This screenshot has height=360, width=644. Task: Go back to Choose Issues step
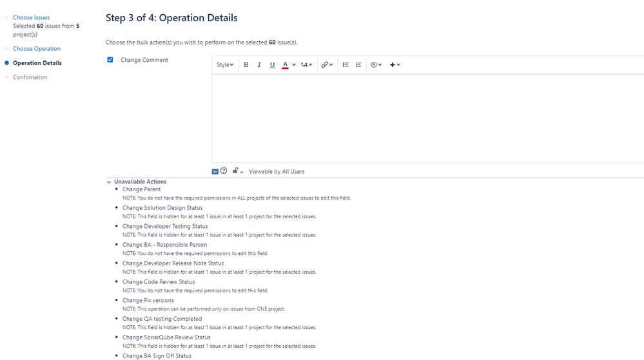click(31, 17)
